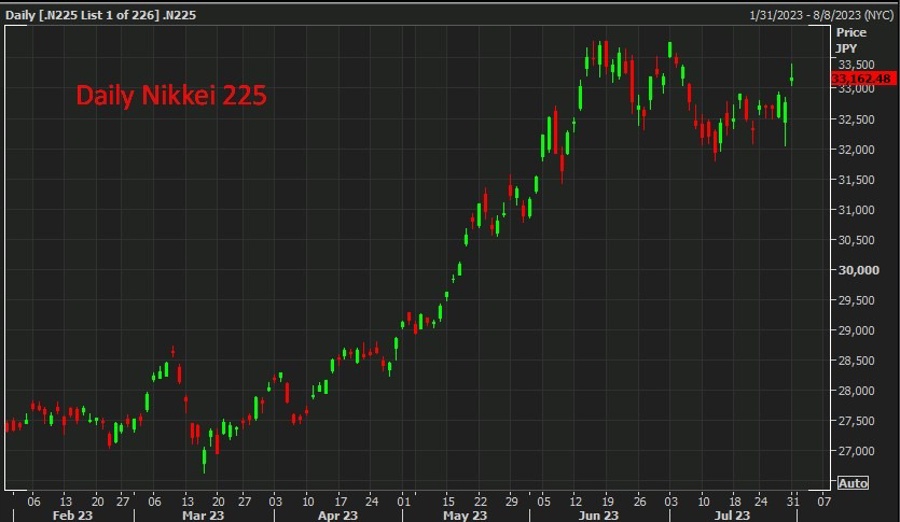Image resolution: width=900 pixels, height=522 pixels.
Task: Click the 'Jun 23' month label
Action: click(x=599, y=515)
